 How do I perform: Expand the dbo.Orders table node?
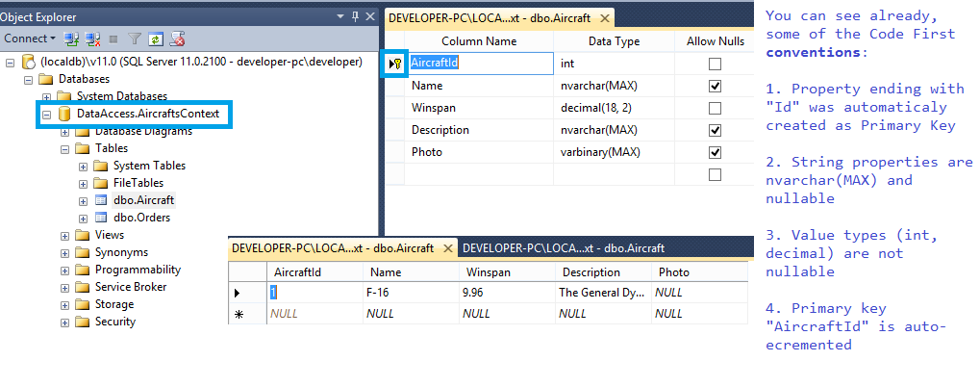click(84, 218)
